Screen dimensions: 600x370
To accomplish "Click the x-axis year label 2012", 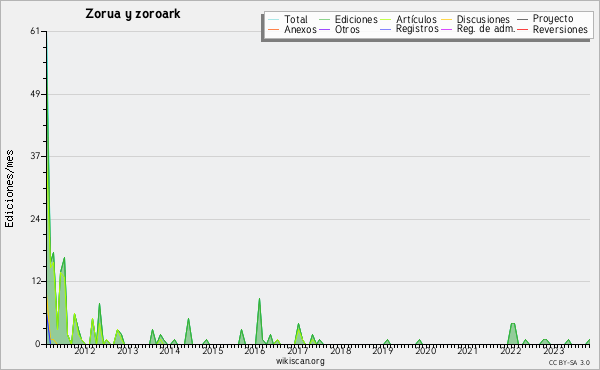I will (x=85, y=351).
